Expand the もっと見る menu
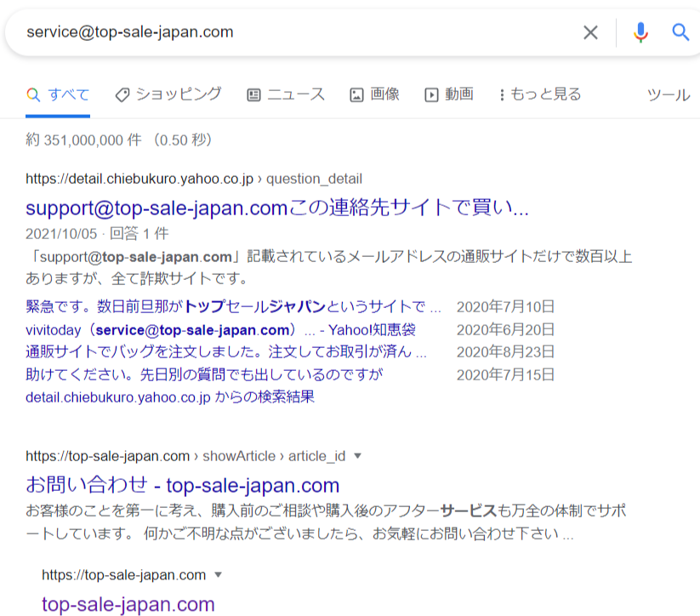700x616 pixels. click(x=540, y=94)
